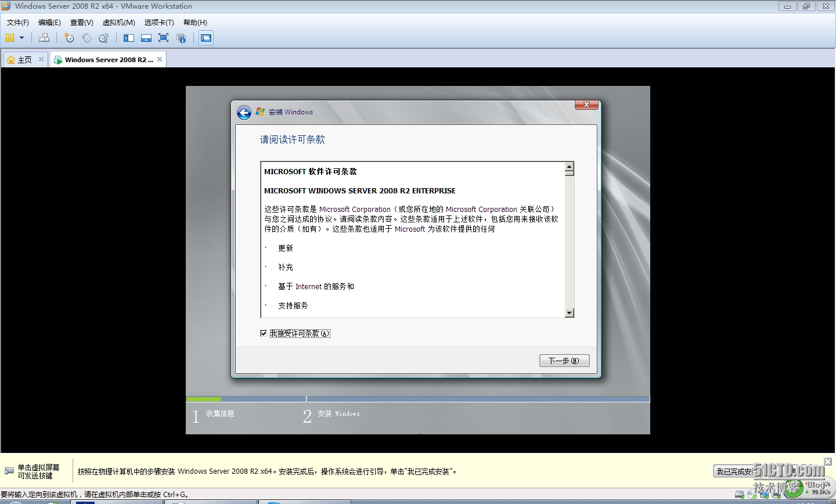This screenshot has width=836, height=504.
Task: Click the license text scroll down arrow
Action: pos(570,313)
